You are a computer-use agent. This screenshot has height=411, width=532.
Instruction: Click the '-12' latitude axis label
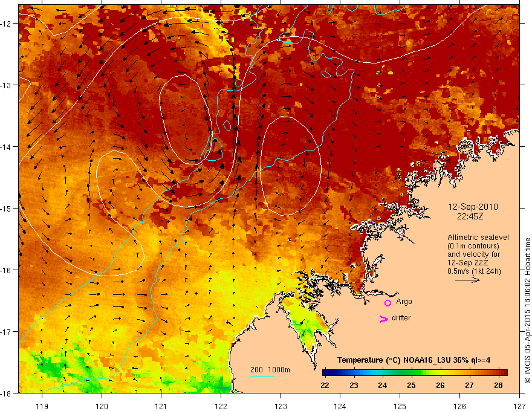tap(7, 24)
